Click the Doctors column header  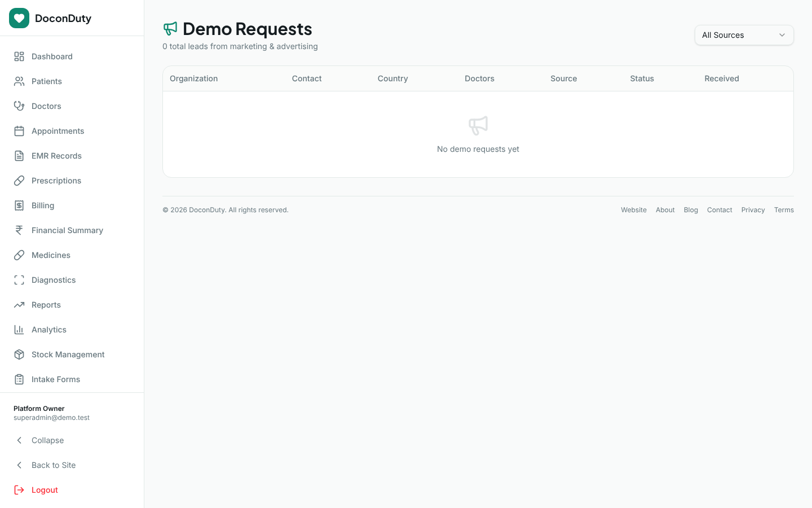point(479,78)
